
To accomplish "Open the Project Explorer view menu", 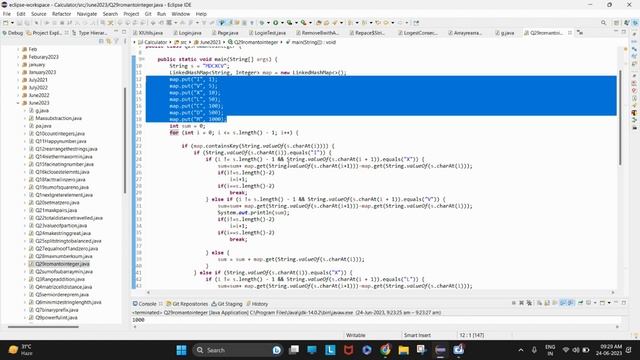I will [125, 41].
